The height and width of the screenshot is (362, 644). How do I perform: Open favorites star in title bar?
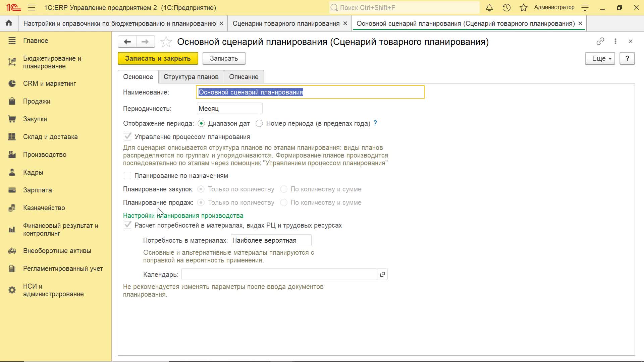click(524, 7)
